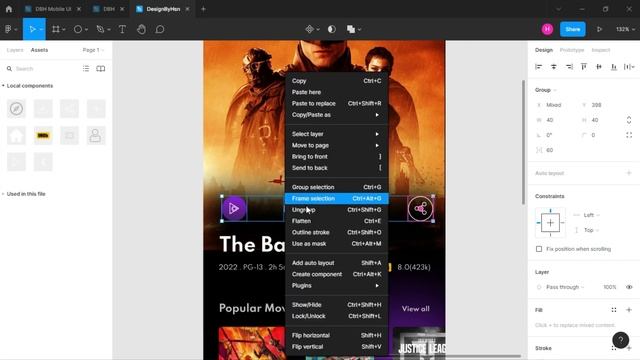Click Align horizontal centers icon
This screenshot has height=360, width=640.
[553, 67]
